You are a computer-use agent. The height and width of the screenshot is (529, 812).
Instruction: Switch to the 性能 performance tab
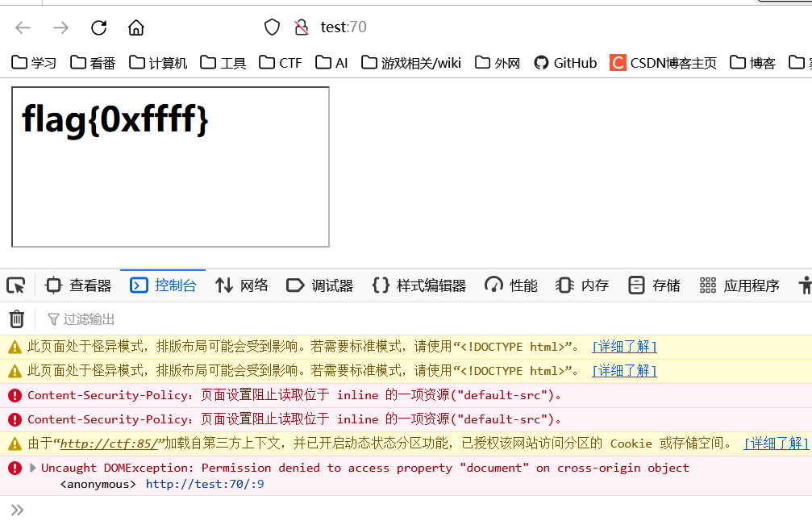pos(511,285)
